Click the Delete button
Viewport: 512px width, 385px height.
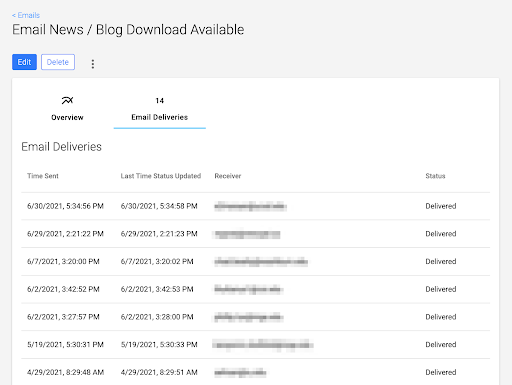click(x=58, y=62)
